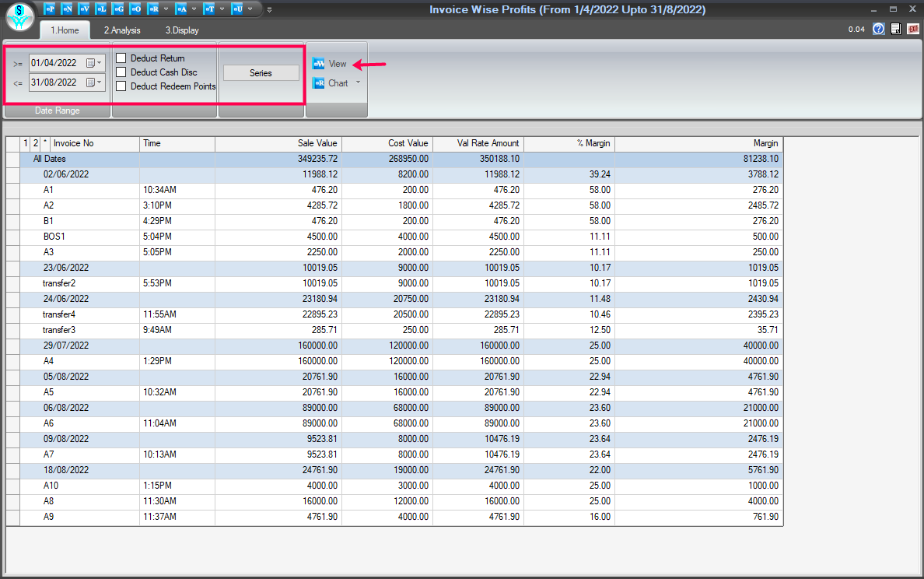Viewport: 924px width, 579px height.
Task: Click the 'G' quick access toolbar icon
Action: [118, 9]
